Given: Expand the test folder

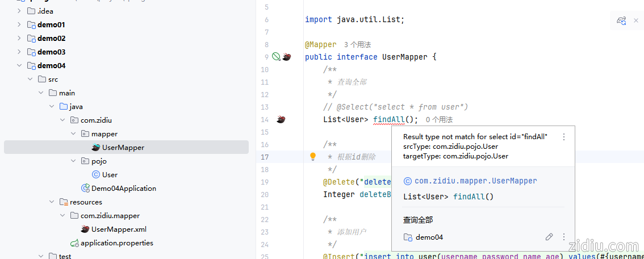Looking at the screenshot, I should (40, 256).
